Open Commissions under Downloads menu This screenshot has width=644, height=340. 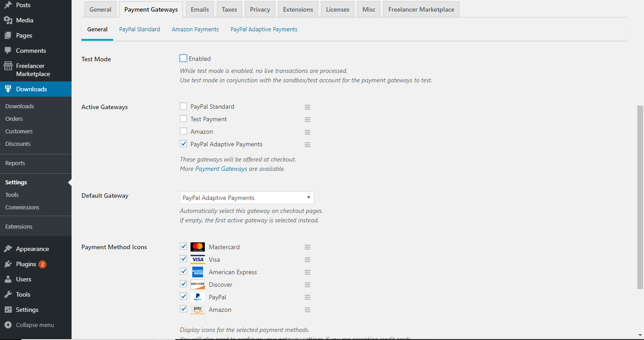pos(22,207)
